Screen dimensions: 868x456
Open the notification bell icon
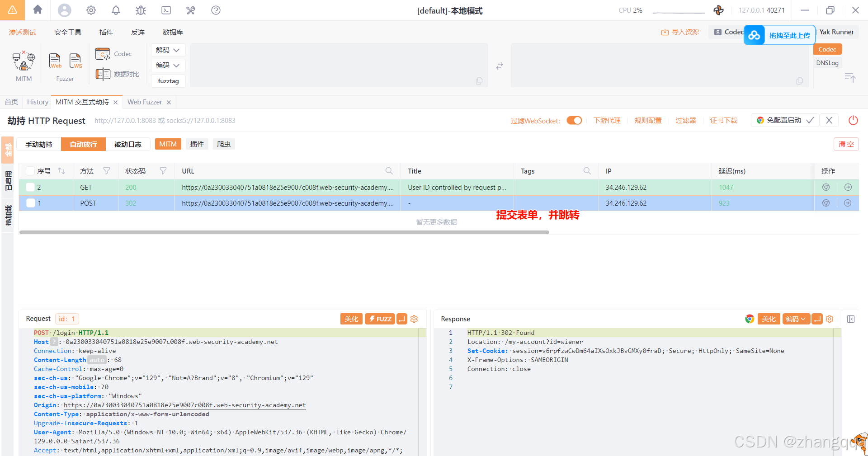coord(116,10)
